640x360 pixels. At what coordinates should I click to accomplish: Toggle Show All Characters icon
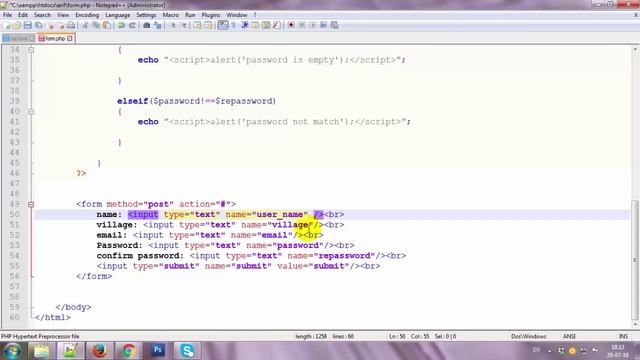(234, 25)
